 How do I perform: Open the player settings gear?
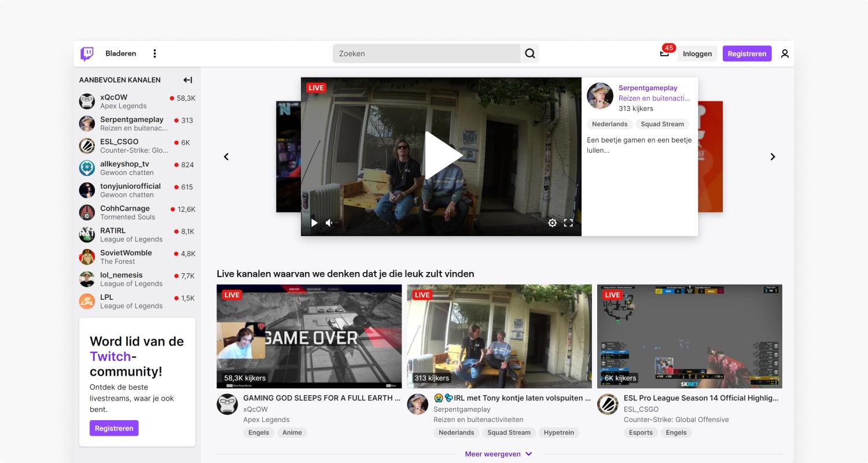pos(552,223)
